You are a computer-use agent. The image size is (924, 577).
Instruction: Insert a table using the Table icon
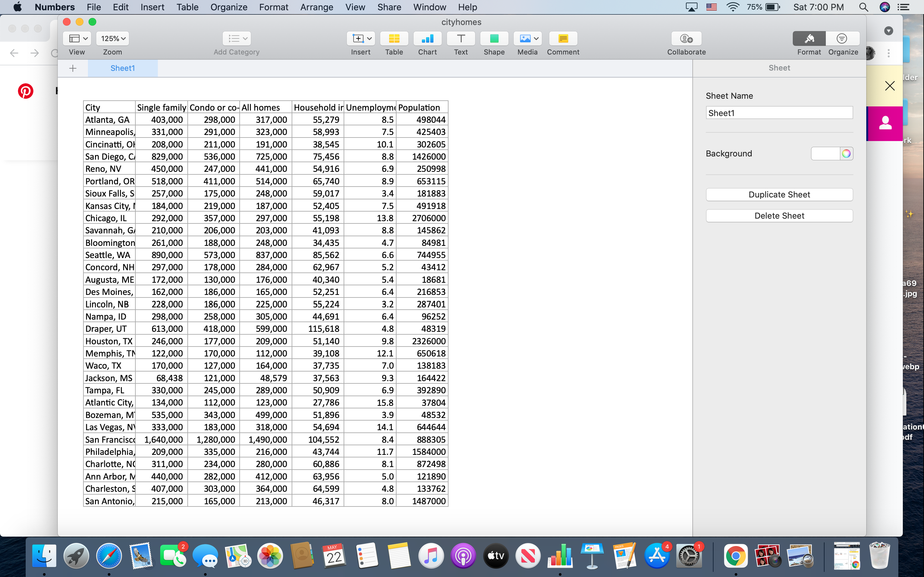point(394,38)
